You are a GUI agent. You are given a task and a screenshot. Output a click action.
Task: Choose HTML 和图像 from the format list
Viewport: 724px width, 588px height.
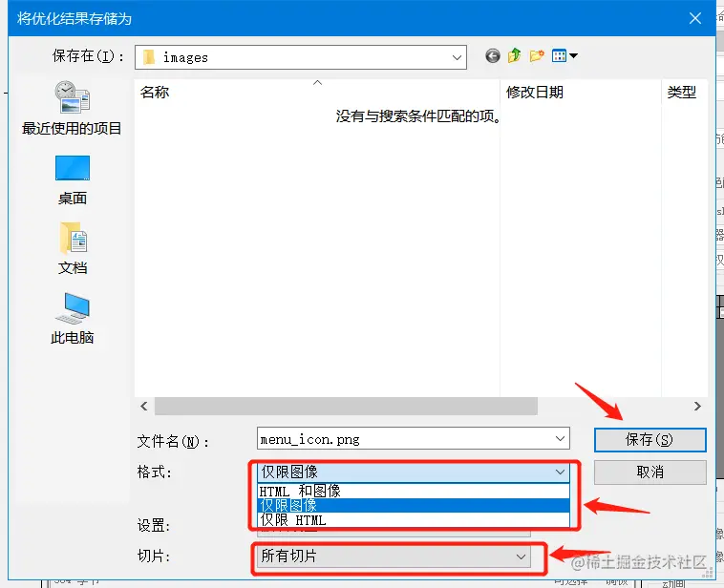(x=414, y=491)
